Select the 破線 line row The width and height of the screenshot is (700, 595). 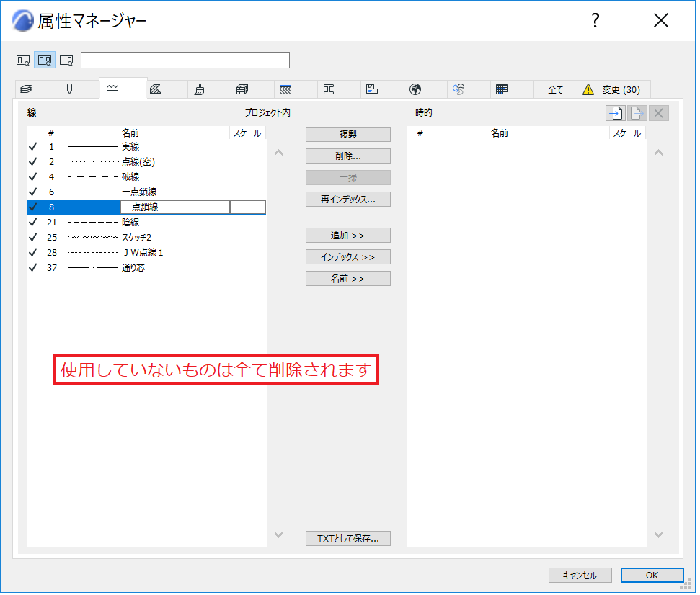tap(146, 176)
